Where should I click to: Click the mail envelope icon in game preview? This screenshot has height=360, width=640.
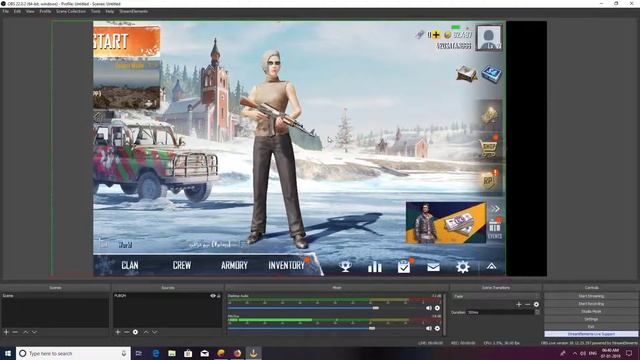pyautogui.click(x=433, y=267)
